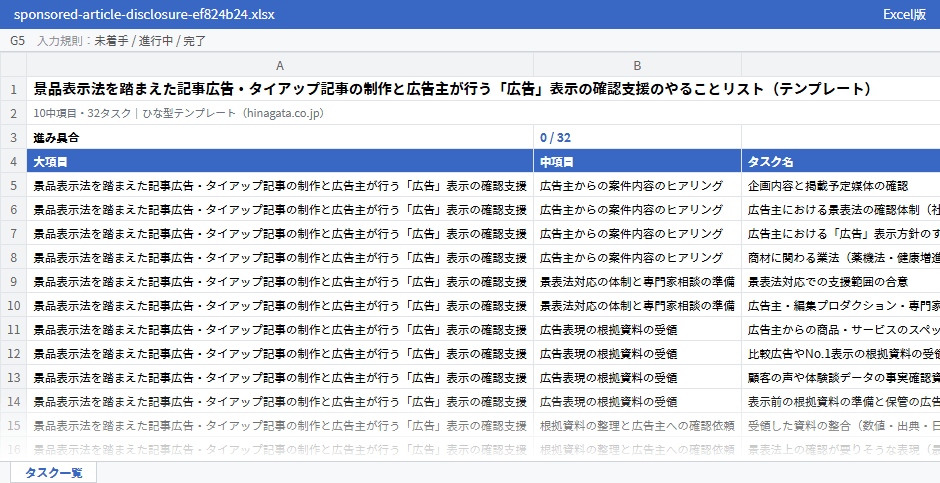Select row 5 '広告主からの案件内容のヒアリング' cell

(x=637, y=185)
